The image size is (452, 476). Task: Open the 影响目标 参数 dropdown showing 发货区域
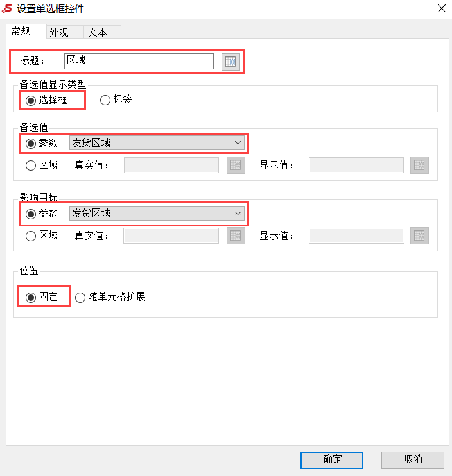157,214
